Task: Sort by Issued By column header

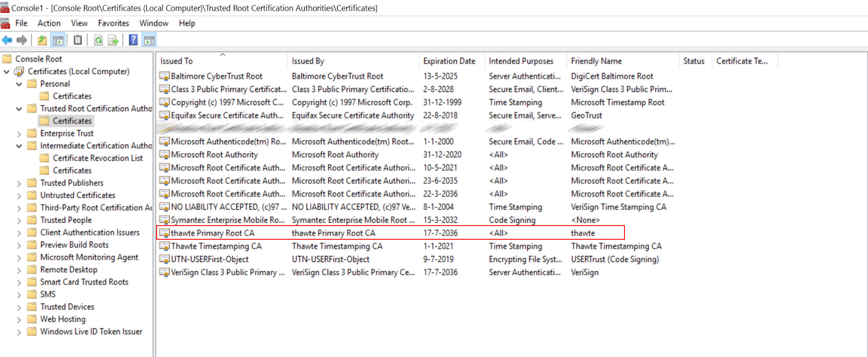Action: [353, 61]
